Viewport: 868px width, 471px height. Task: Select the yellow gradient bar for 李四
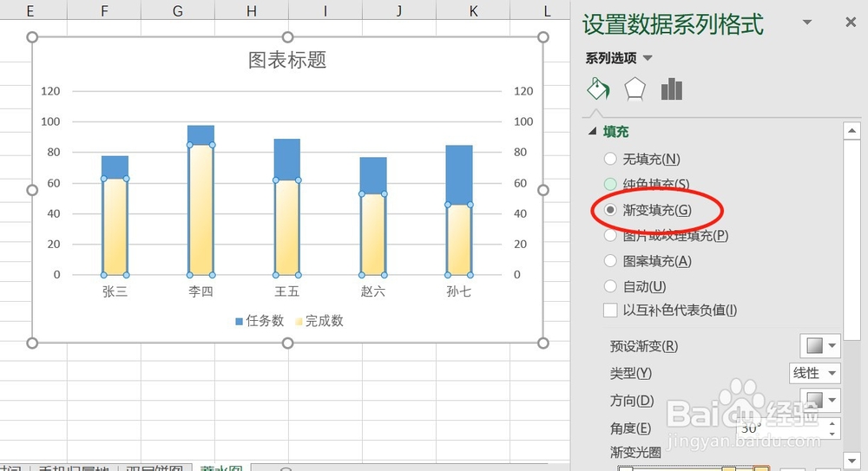point(201,210)
